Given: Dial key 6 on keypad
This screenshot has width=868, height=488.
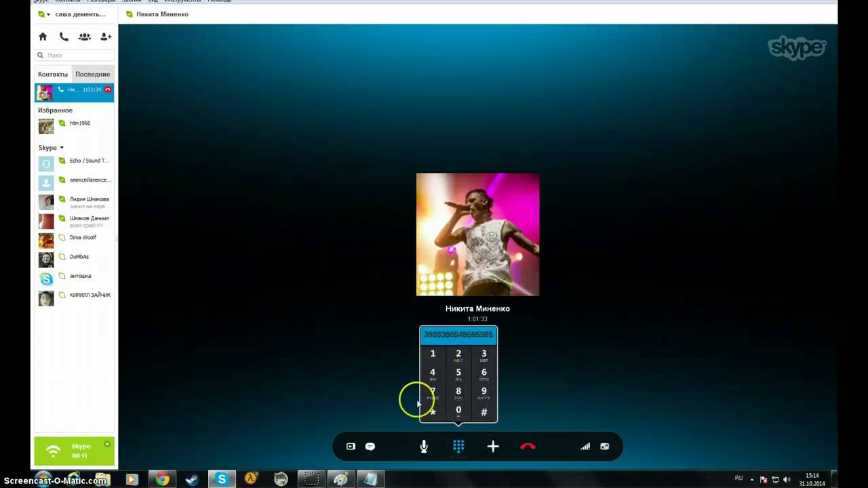Looking at the screenshot, I should pyautogui.click(x=484, y=373).
